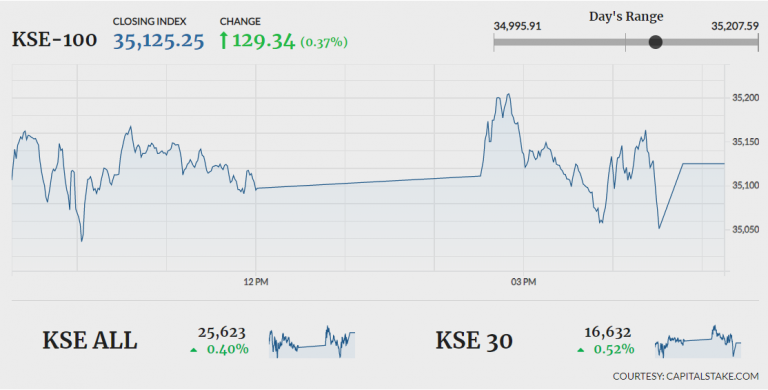Click the KSE 30 value 16,632
768x390 pixels.
(x=607, y=333)
